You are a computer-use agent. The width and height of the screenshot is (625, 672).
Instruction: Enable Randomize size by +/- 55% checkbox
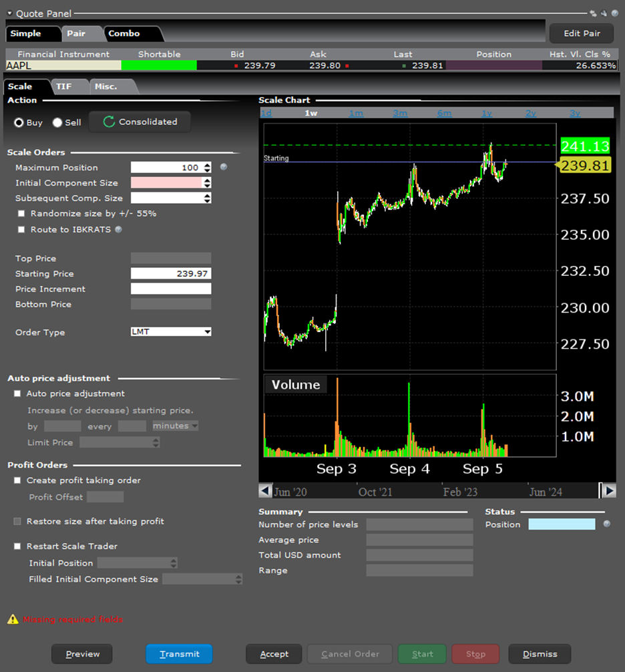[21, 214]
